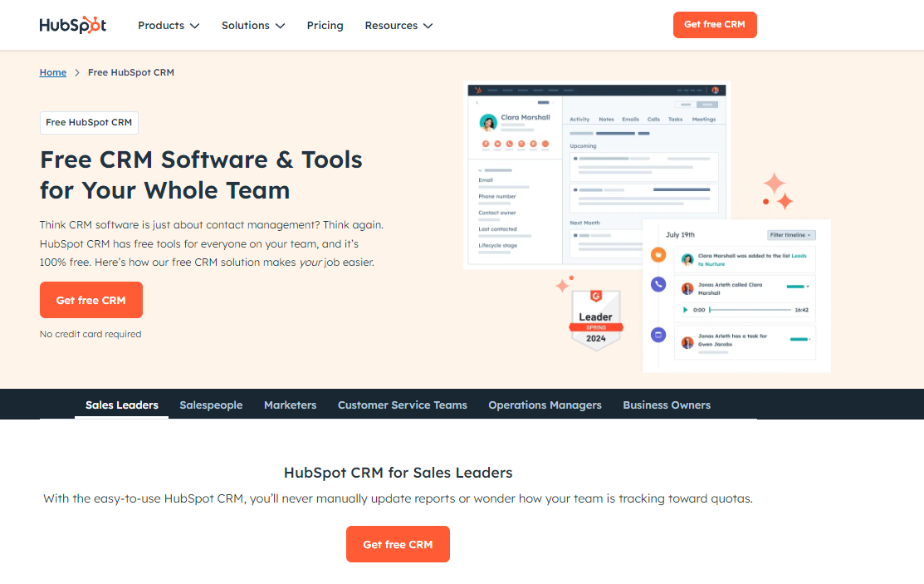This screenshot has width=924, height=584.
Task: Click the Email field label in contact card
Action: (x=486, y=180)
